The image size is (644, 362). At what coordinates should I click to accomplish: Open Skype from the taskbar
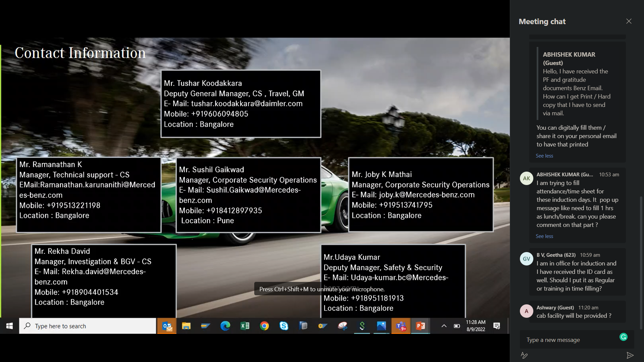point(284,326)
